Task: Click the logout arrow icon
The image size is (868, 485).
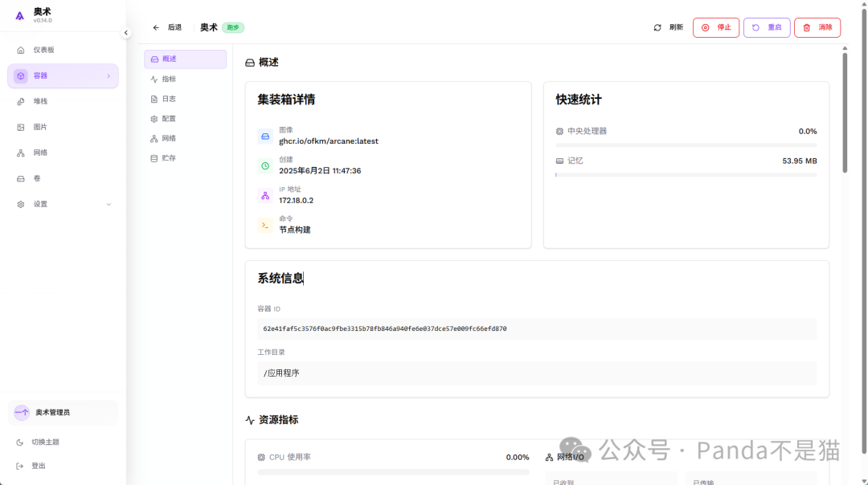Action: tap(20, 466)
